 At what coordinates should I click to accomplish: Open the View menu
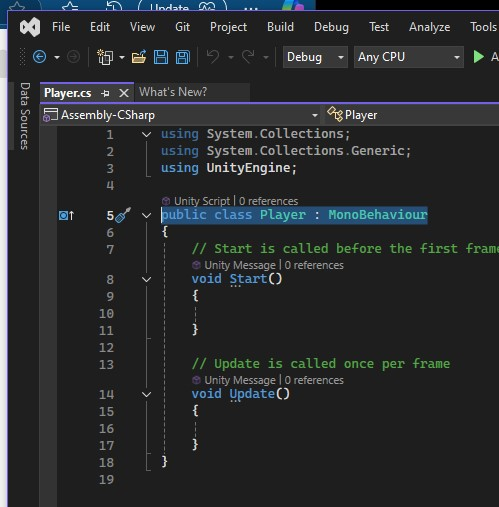(142, 27)
